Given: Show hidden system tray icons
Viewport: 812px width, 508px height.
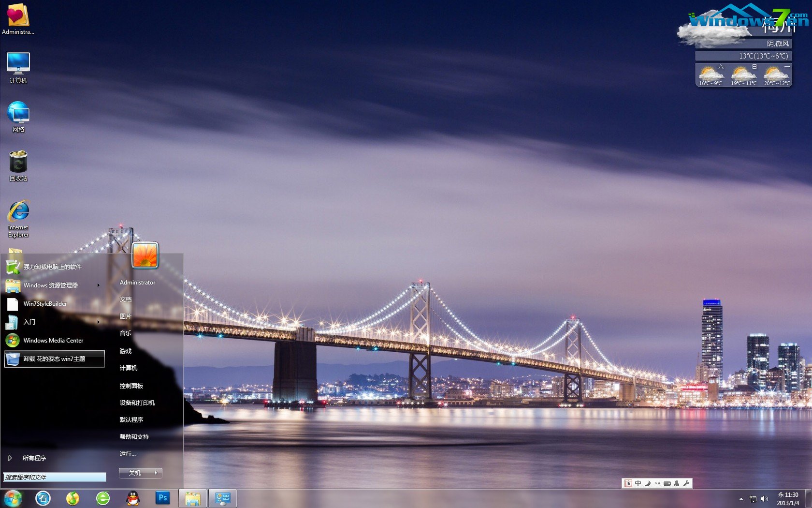Looking at the screenshot, I should (741, 499).
